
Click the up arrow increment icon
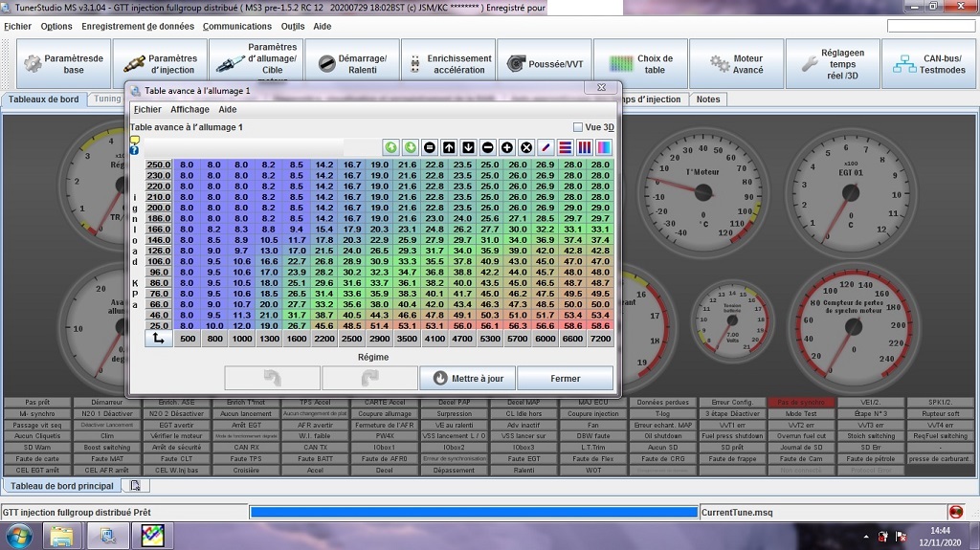[449, 147]
